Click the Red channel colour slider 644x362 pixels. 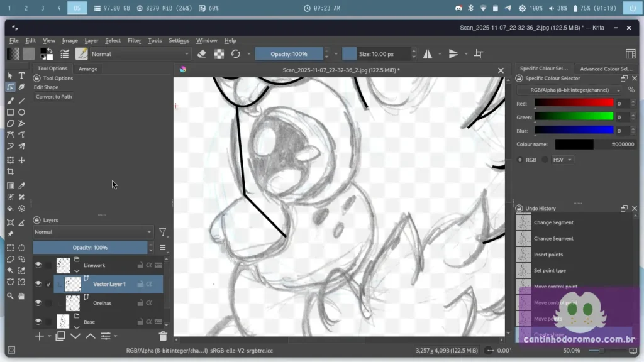click(574, 103)
